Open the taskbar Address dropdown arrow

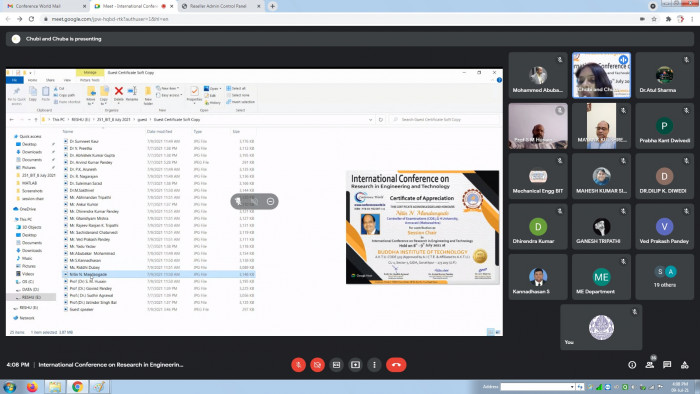coord(572,387)
